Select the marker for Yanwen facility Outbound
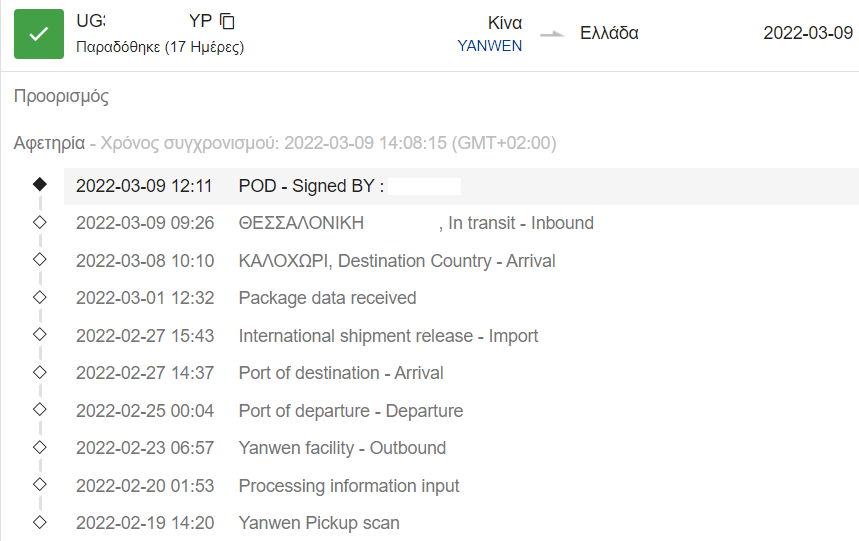Screen dimensions: 859x541 point(39,447)
